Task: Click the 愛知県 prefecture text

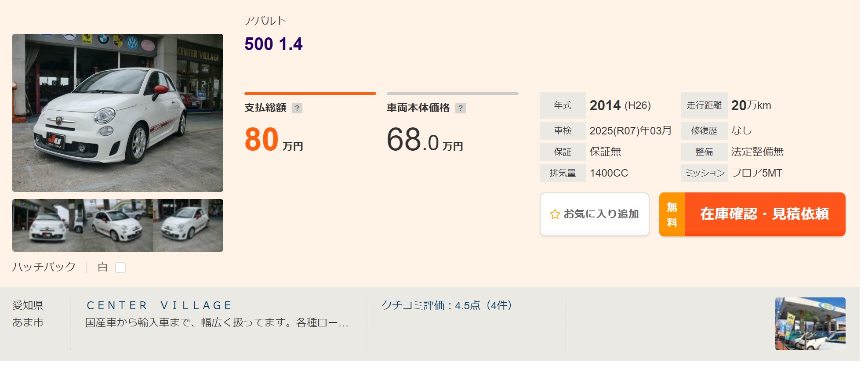Action: point(28,305)
